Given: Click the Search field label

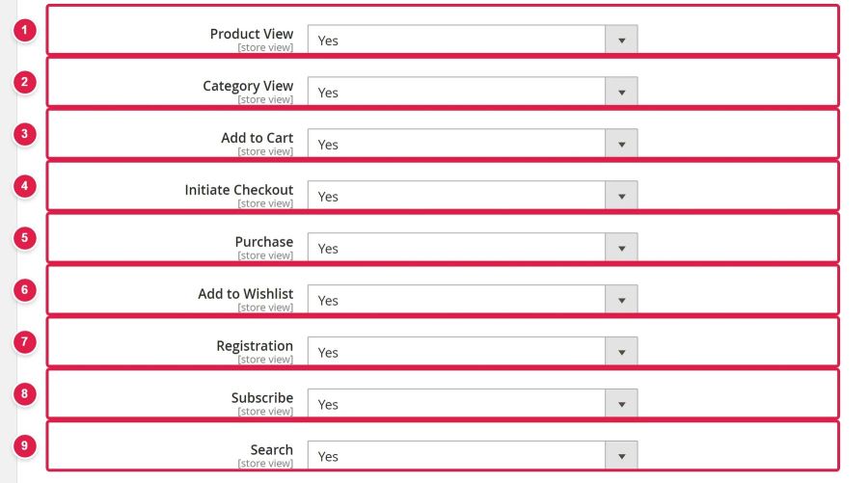Looking at the screenshot, I should pos(272,450).
